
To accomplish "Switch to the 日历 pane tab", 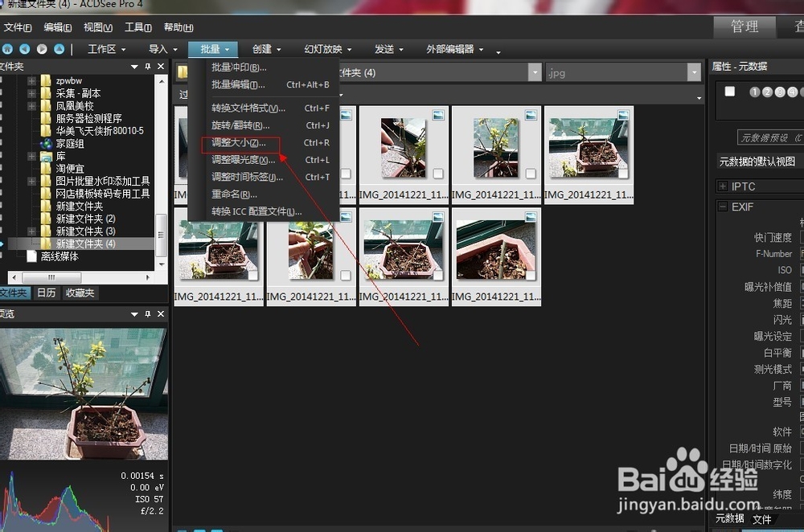I will (46, 293).
